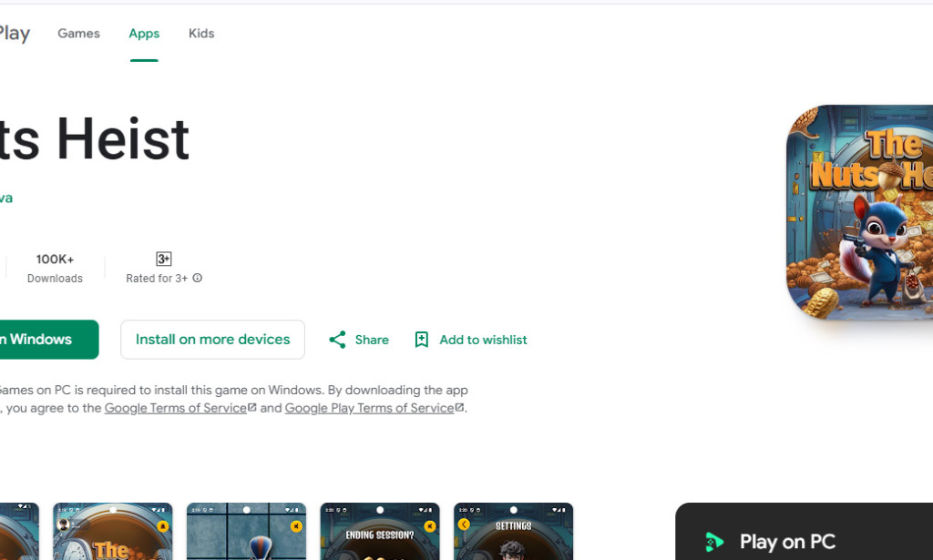
Task: Click the Share arrow icon
Action: (x=337, y=340)
